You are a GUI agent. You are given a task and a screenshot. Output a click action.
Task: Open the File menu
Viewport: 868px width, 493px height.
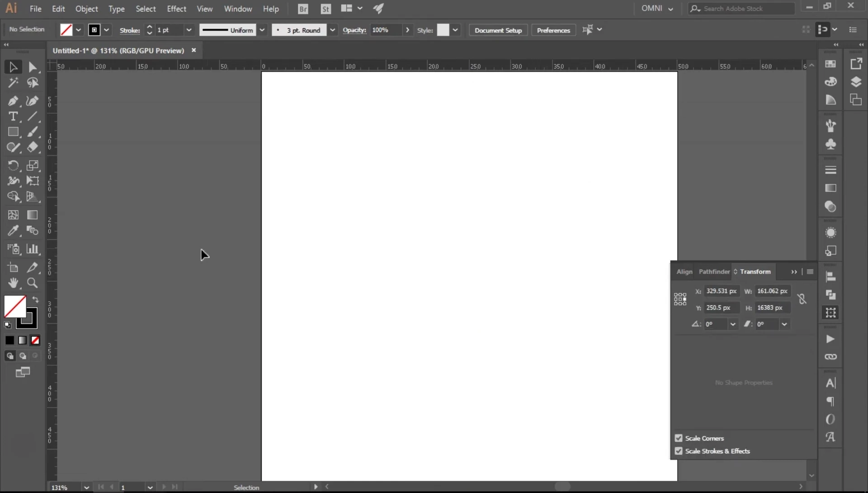[35, 9]
